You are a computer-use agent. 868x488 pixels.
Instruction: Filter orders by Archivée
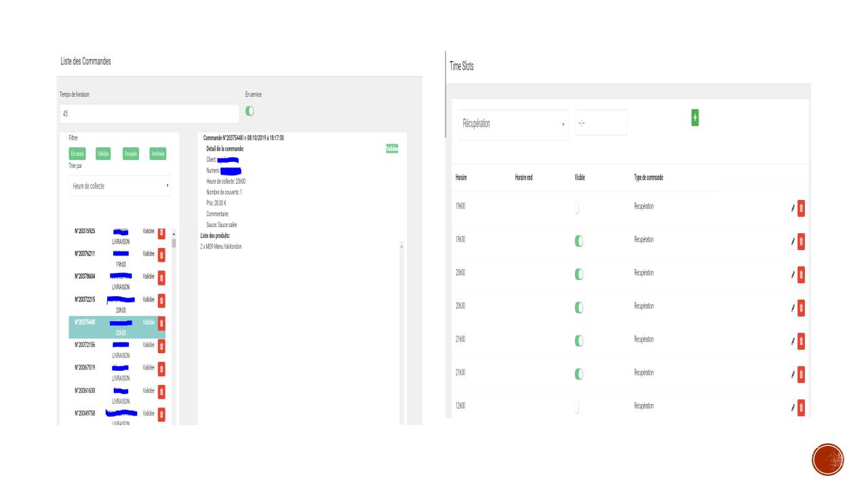click(158, 154)
